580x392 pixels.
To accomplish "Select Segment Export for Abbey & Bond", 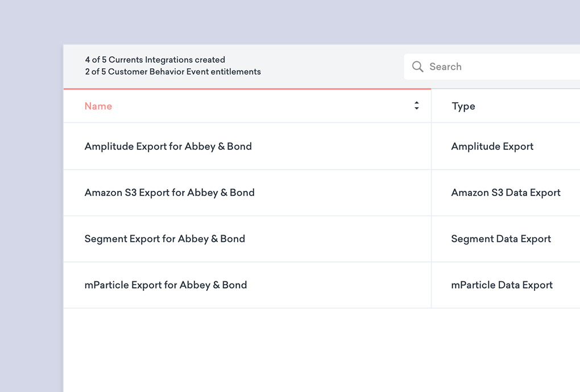I will click(x=164, y=239).
